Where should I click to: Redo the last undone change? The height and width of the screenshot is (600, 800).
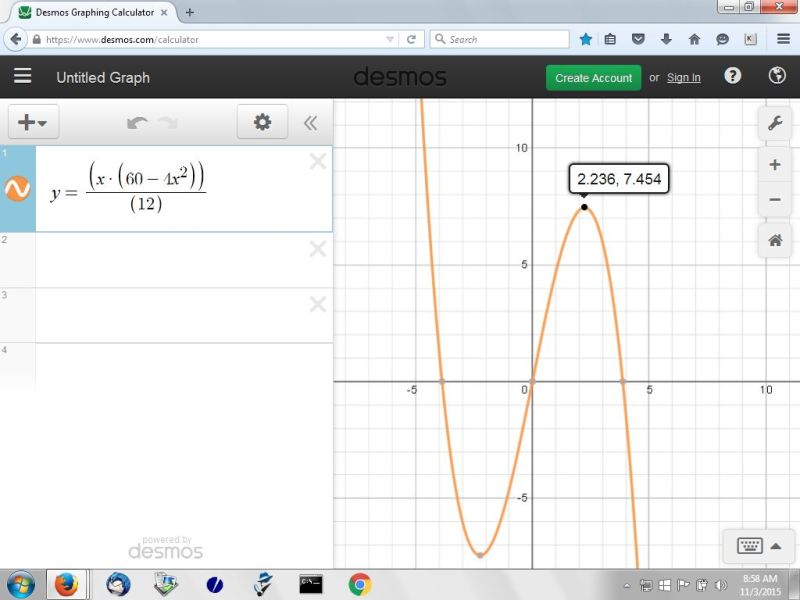[x=168, y=122]
